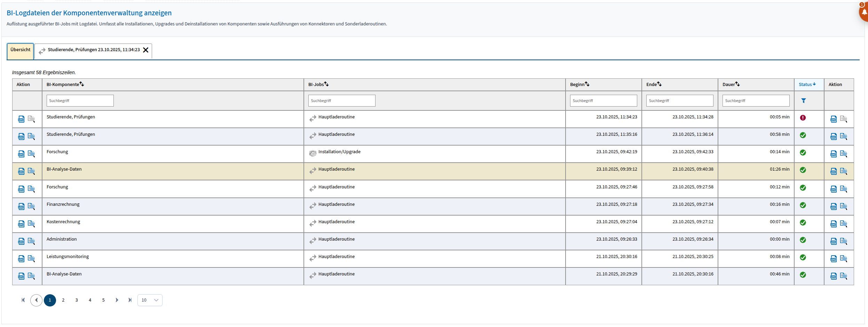Click the BI-Jobs search field
Viewport: 868px width, 327px height.
click(341, 101)
